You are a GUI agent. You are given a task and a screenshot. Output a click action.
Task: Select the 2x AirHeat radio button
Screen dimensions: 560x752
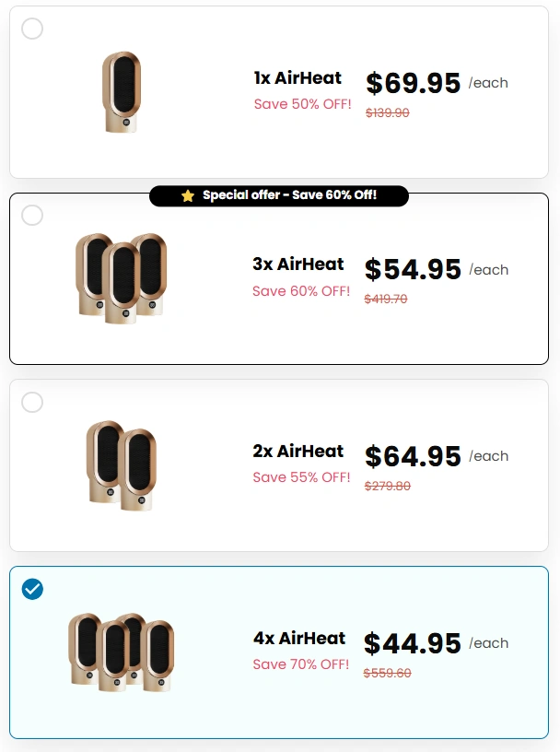click(32, 403)
